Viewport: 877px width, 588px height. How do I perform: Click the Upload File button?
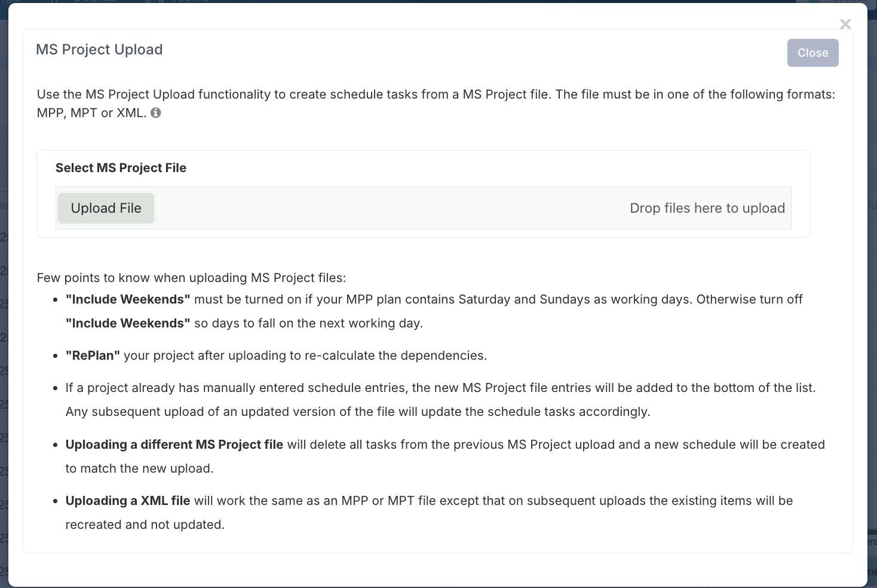106,208
